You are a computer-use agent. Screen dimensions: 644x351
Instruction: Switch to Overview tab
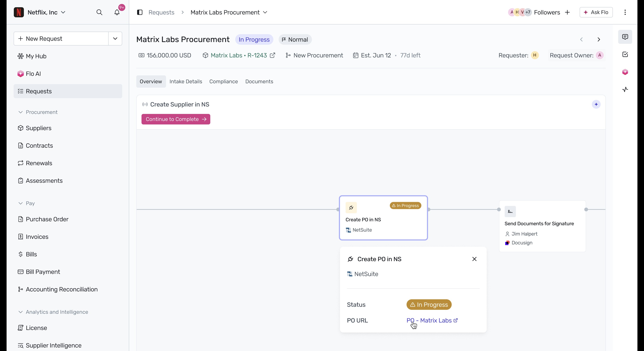click(x=151, y=82)
